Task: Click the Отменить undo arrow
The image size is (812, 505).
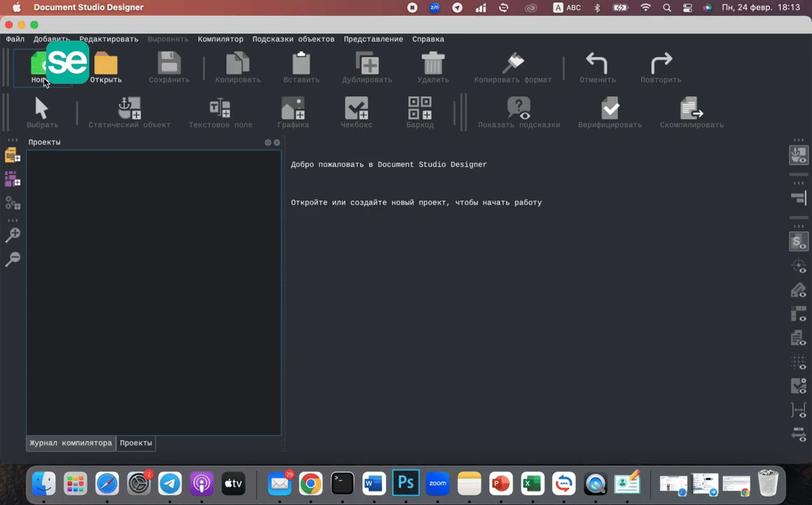Action: tap(597, 63)
